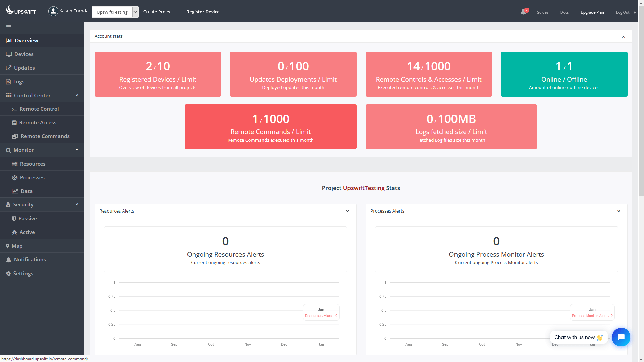644x362 pixels.
Task: Toggle the hamburger sidebar menu
Action: pos(9,27)
